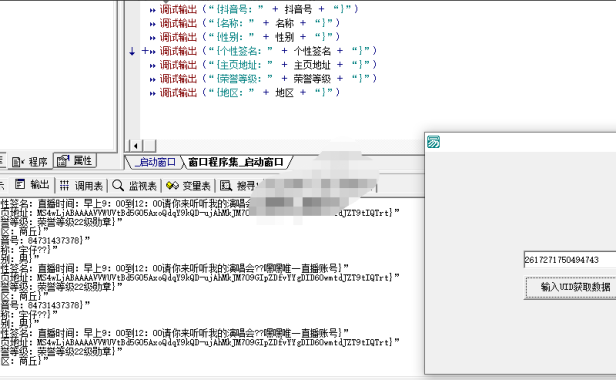Click the output signature line partly hidden by pixelation

pyautogui.click(x=126, y=204)
